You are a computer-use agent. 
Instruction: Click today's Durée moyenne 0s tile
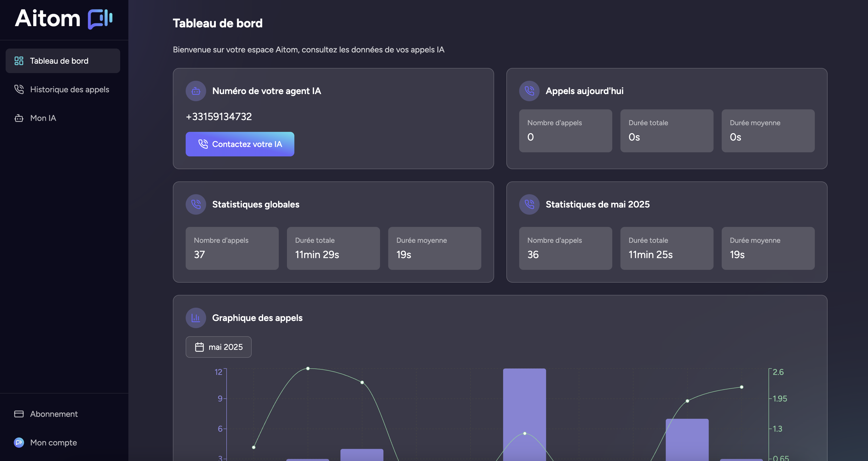tap(768, 131)
